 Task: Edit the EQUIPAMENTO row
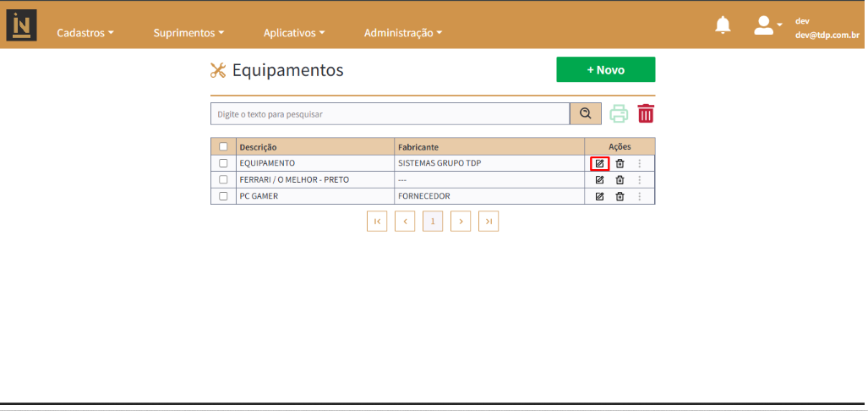[x=599, y=163]
